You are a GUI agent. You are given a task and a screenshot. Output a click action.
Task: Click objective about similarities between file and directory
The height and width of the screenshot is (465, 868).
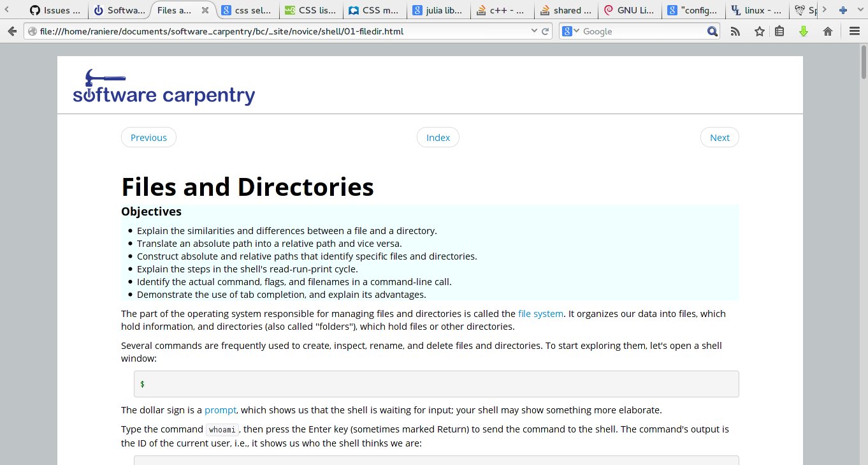(x=287, y=230)
